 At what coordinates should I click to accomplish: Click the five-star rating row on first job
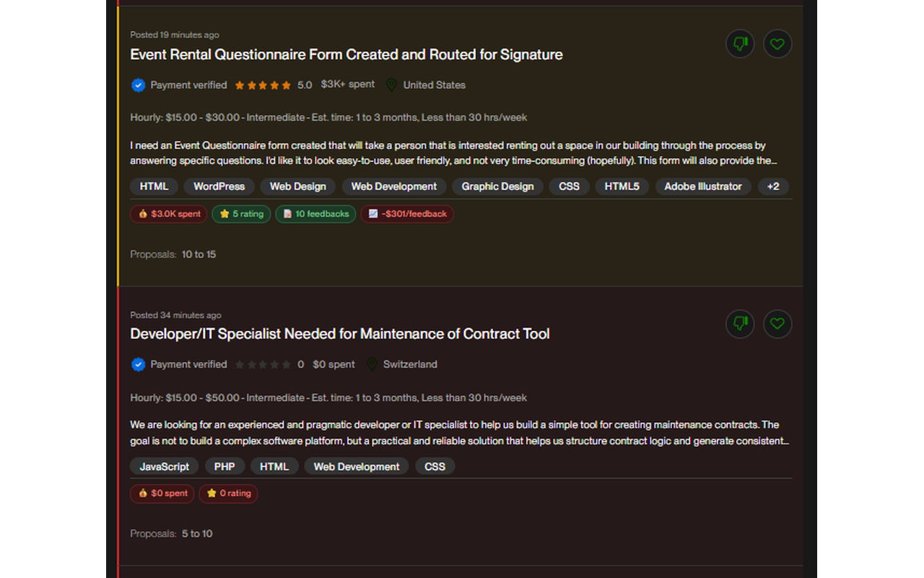point(263,85)
